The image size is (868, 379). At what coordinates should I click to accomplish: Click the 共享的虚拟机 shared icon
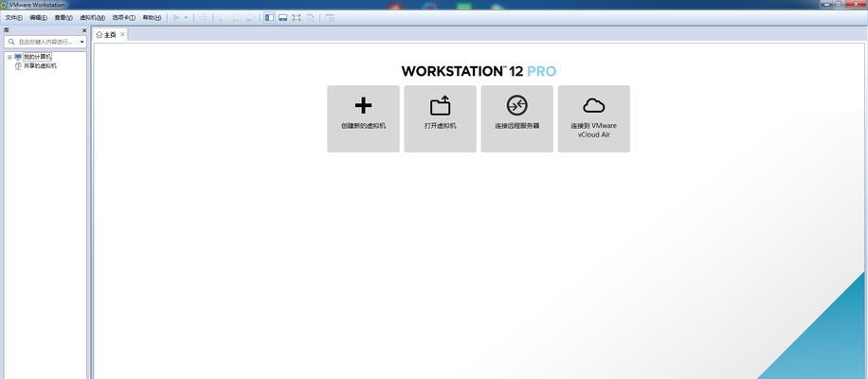[x=18, y=65]
